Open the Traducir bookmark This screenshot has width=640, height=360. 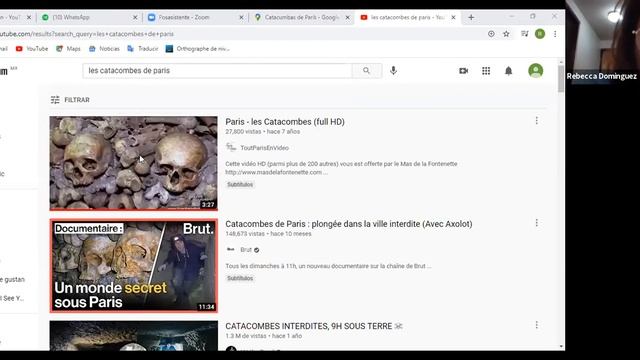[143, 49]
